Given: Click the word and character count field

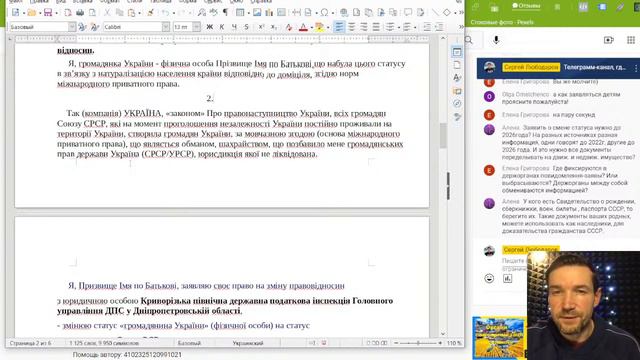Looking at the screenshot, I should [x=104, y=343].
